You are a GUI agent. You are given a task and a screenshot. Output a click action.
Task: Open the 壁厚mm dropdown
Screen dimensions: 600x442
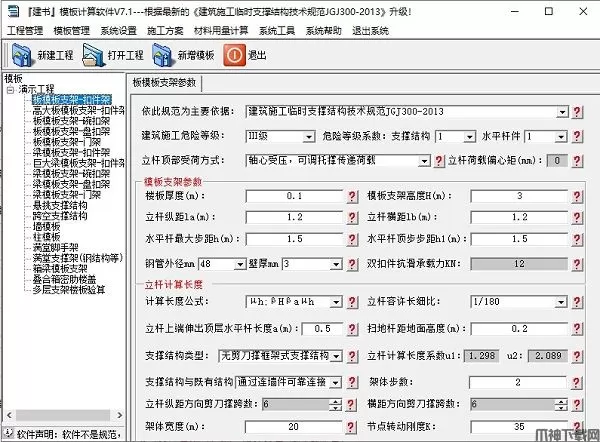[x=336, y=264]
